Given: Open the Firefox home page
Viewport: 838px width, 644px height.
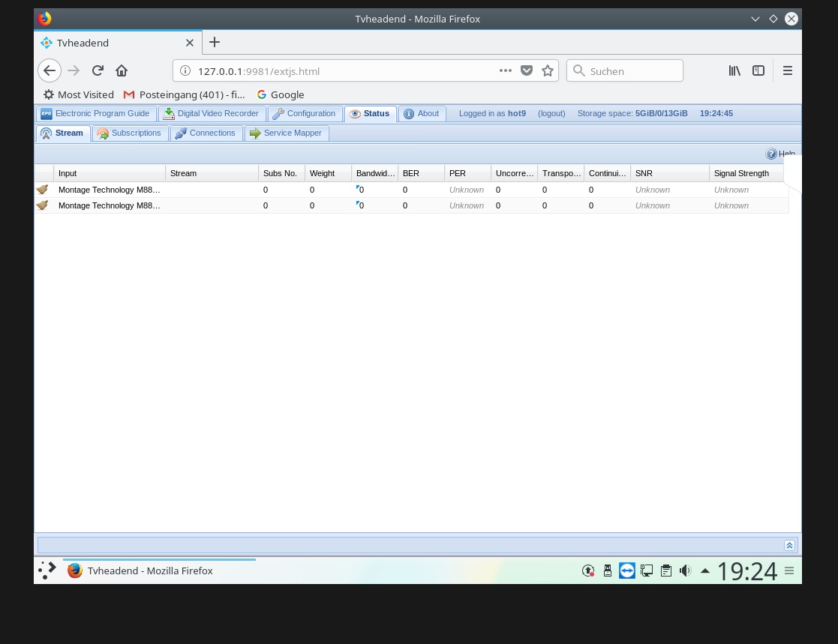Looking at the screenshot, I should pyautogui.click(x=122, y=70).
